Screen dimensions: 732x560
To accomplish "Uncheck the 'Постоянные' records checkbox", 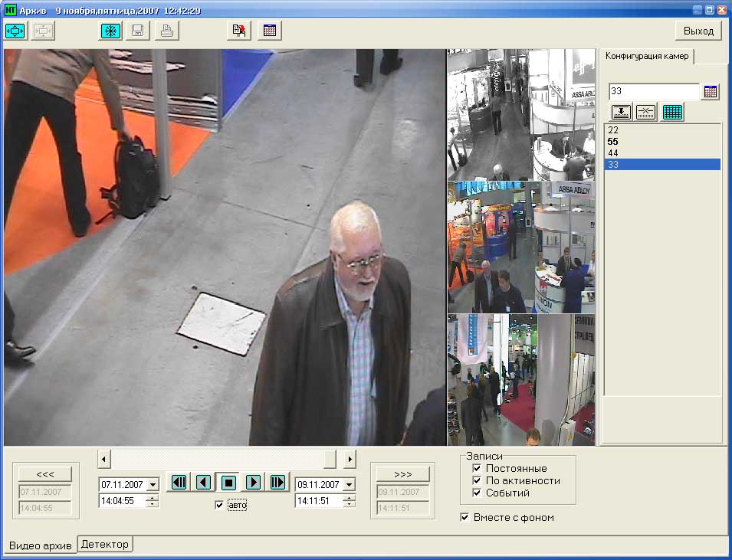I will 477,468.
